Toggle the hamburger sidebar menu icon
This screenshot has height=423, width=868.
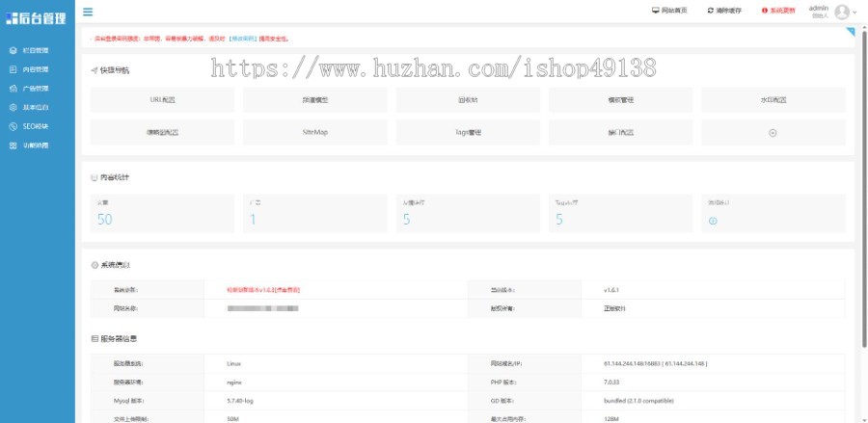pyautogui.click(x=88, y=12)
